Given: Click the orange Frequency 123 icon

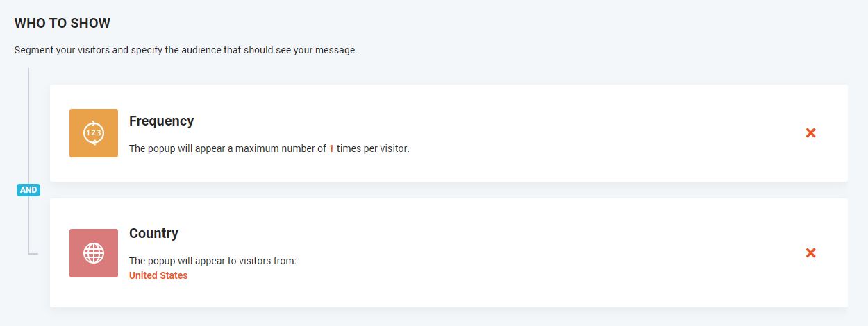Looking at the screenshot, I should pyautogui.click(x=94, y=133).
